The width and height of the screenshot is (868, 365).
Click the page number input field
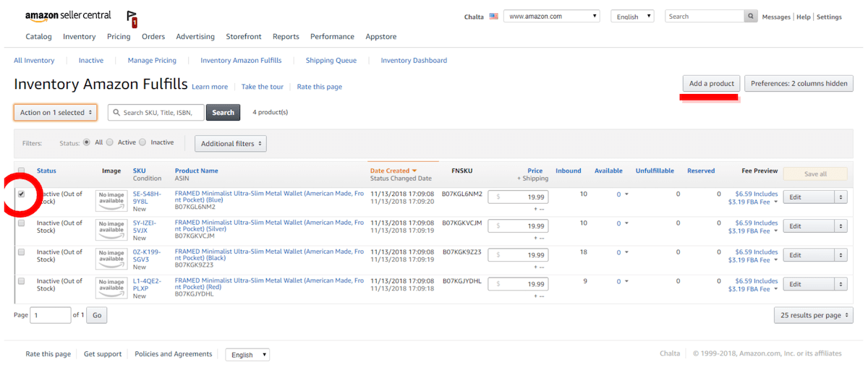[x=51, y=315]
